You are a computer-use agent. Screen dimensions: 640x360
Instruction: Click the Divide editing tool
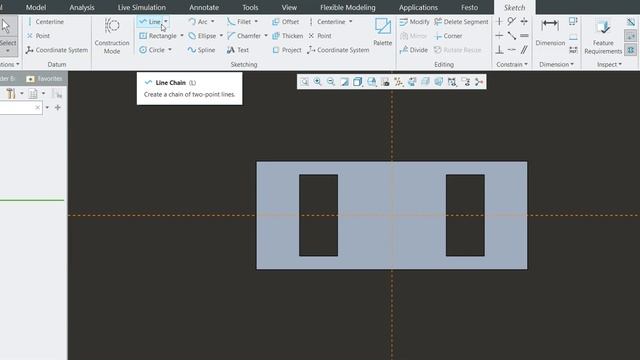[x=413, y=50]
